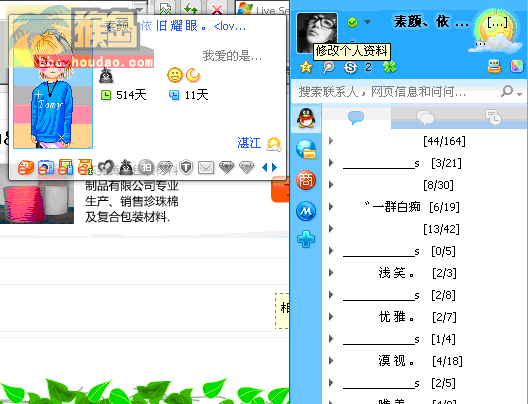Click the QQ show avatar in blue sweater
This screenshot has height=404, width=528.
53,84
